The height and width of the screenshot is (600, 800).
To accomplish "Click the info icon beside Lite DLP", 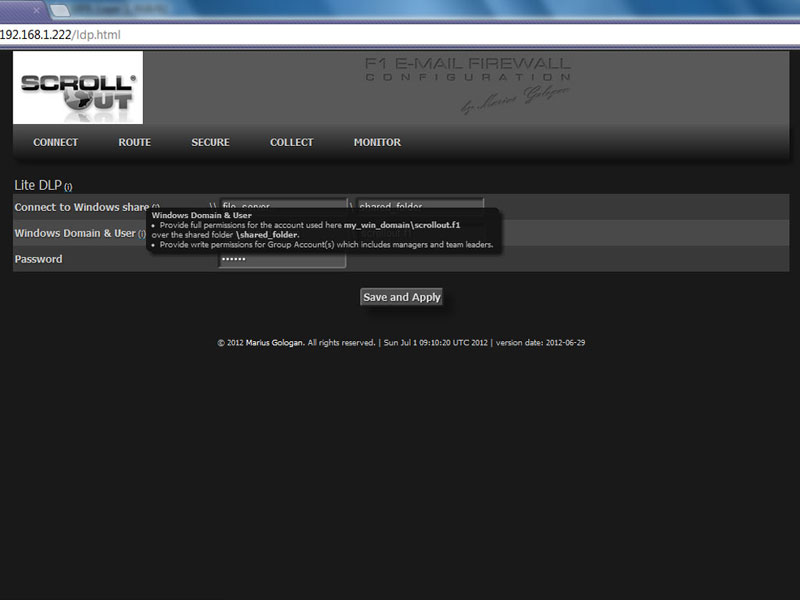I will click(69, 187).
